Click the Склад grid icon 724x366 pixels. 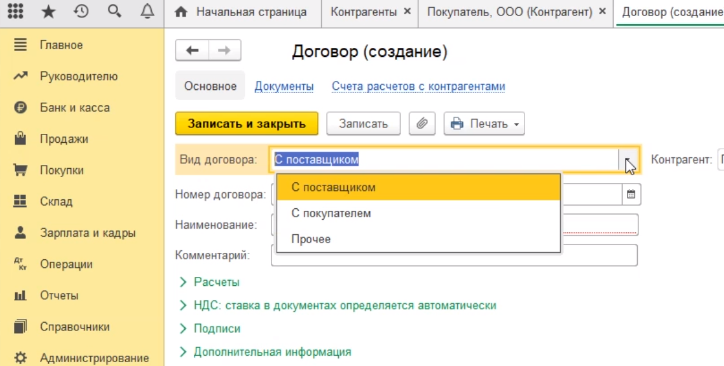tap(20, 201)
